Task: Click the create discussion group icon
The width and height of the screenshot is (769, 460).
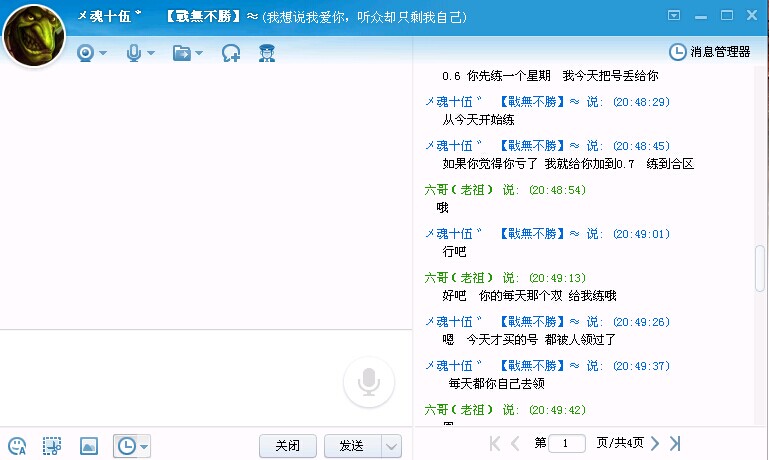Action: [x=231, y=53]
